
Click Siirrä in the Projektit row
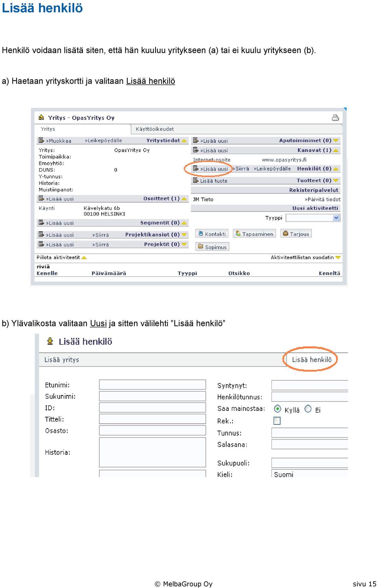[x=101, y=244]
